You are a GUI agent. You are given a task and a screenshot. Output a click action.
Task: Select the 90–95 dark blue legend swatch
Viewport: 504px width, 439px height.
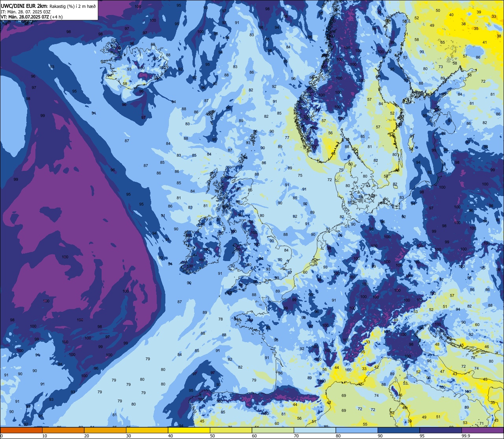[398, 430]
